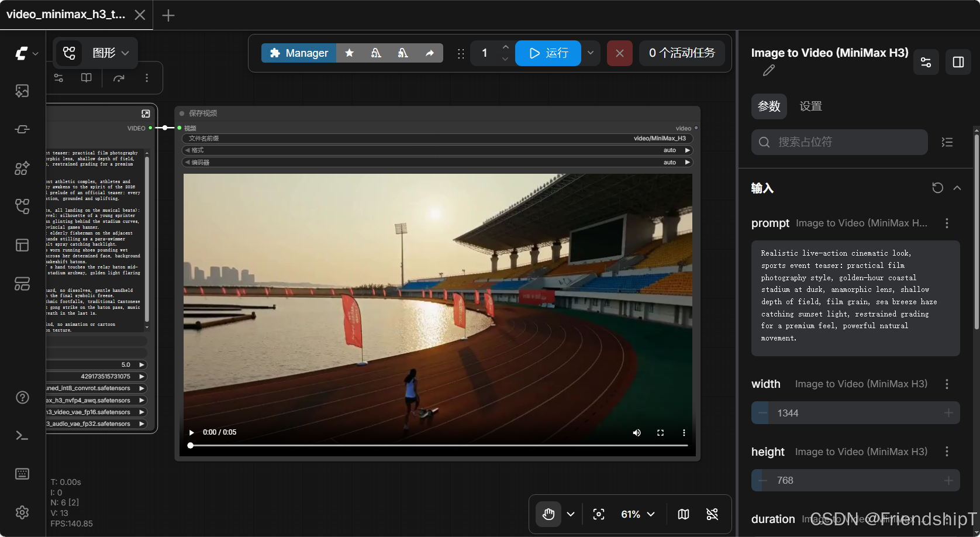Play the video preview
Image resolution: width=980 pixels, height=537 pixels.
coord(191,433)
